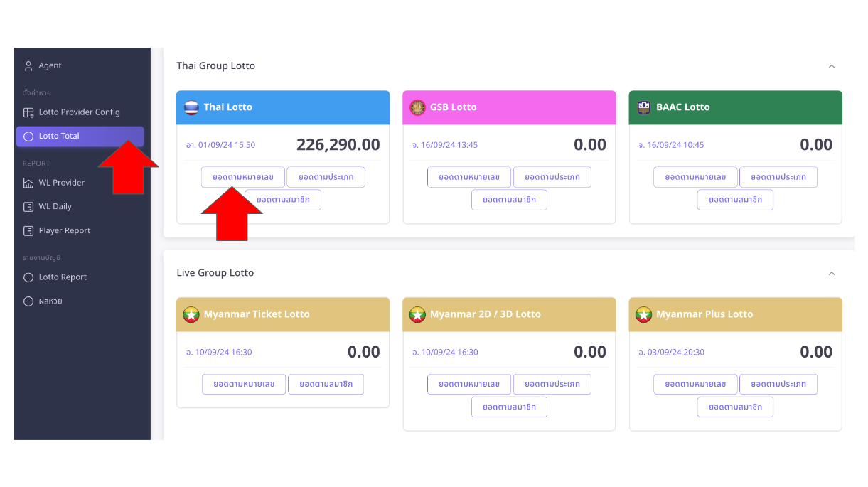
Task: Open the Lotto Report menu item
Action: (63, 277)
